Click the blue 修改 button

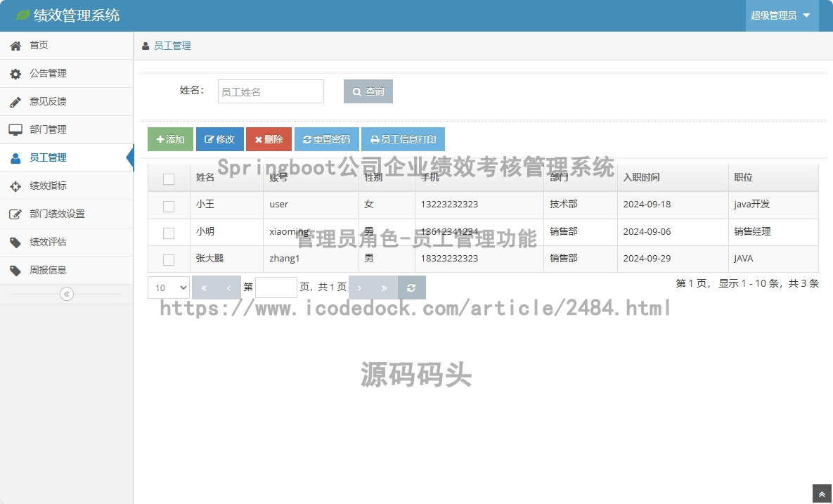click(x=220, y=139)
